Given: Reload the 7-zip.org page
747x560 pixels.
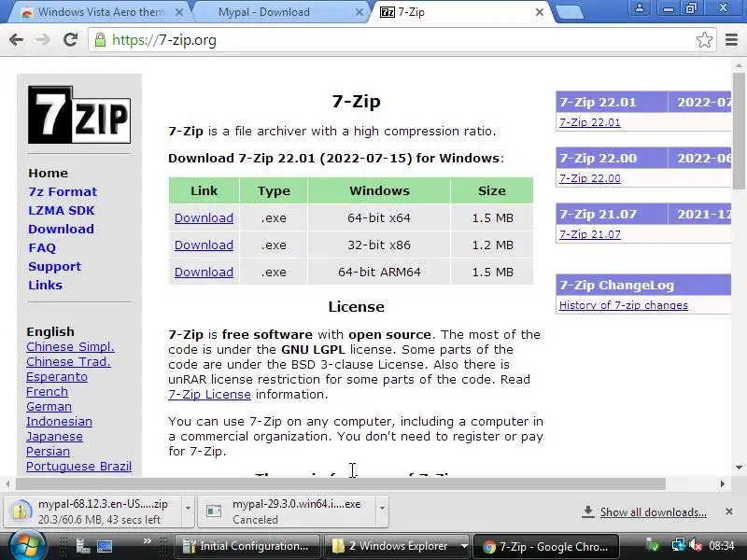Looking at the screenshot, I should click(71, 40).
